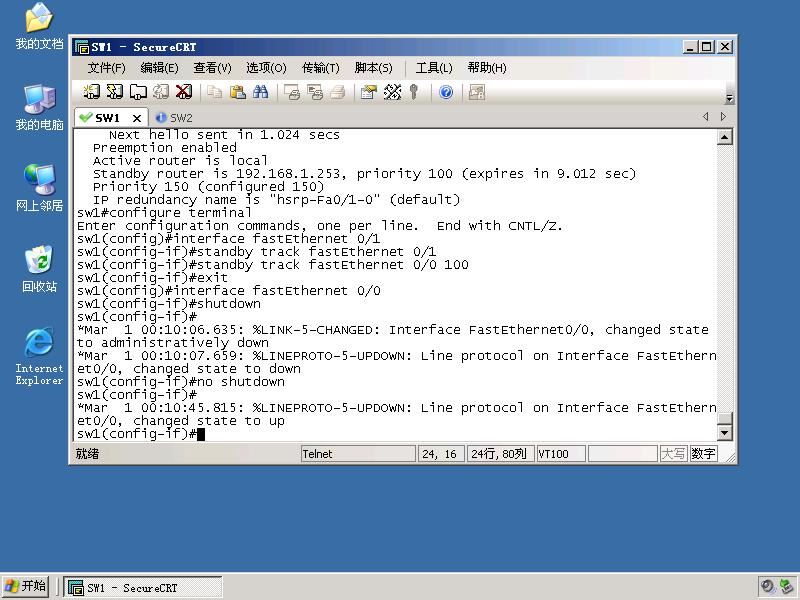Click the Telnet status bar field
This screenshot has height=600, width=800.
[358, 454]
